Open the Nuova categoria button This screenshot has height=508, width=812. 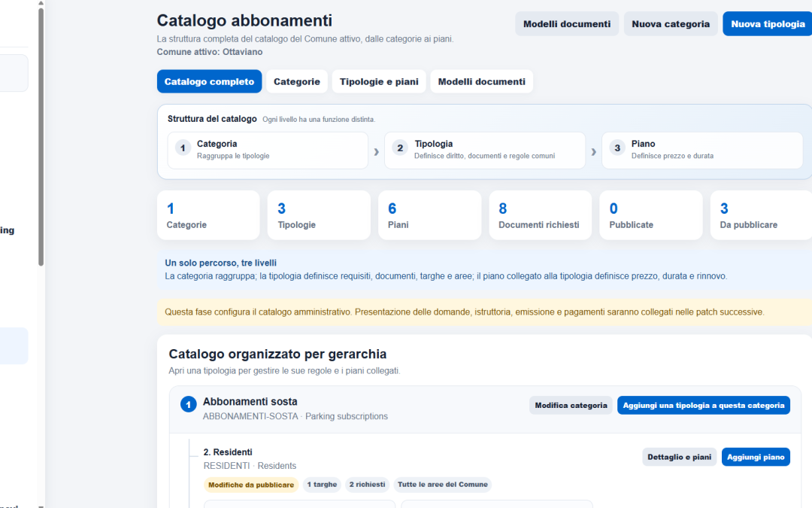pyautogui.click(x=670, y=24)
